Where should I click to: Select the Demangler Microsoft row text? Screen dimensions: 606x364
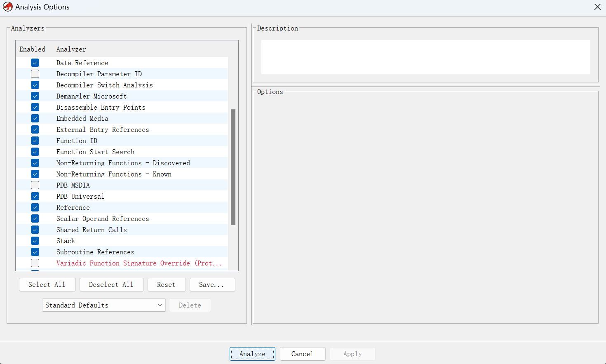point(92,96)
